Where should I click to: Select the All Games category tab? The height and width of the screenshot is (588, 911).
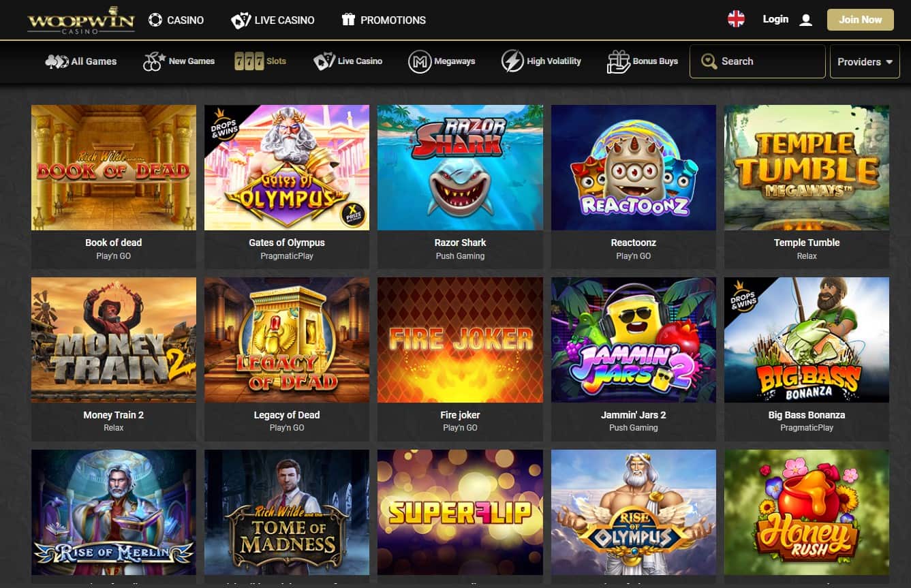[80, 61]
